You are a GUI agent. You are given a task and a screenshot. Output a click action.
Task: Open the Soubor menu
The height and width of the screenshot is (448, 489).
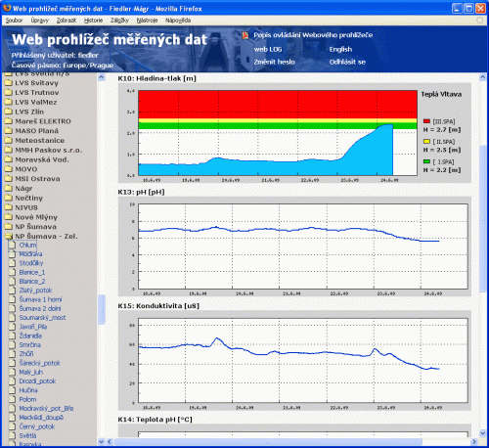point(14,21)
